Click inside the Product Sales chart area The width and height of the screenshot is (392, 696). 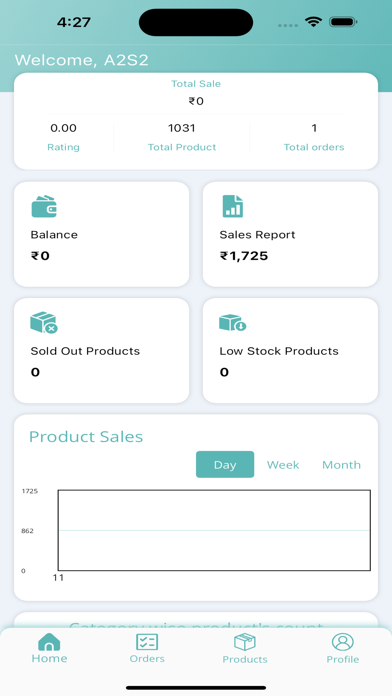(x=214, y=530)
